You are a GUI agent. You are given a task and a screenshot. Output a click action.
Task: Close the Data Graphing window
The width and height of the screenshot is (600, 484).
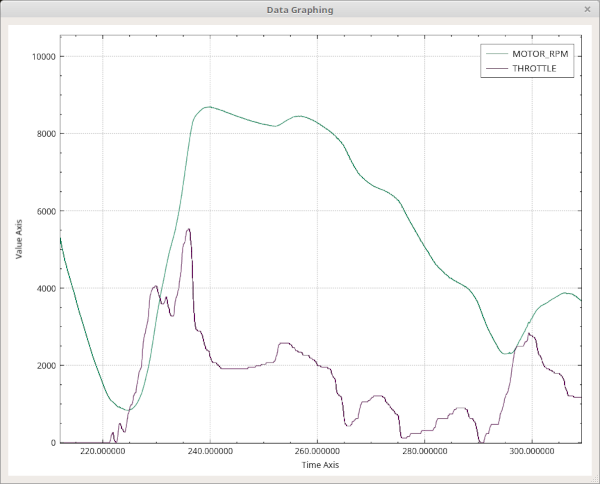click(x=587, y=9)
